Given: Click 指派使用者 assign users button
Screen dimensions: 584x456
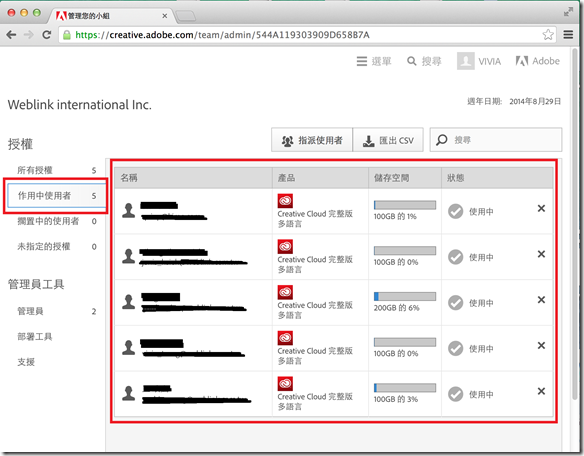Looking at the screenshot, I should coord(312,140).
